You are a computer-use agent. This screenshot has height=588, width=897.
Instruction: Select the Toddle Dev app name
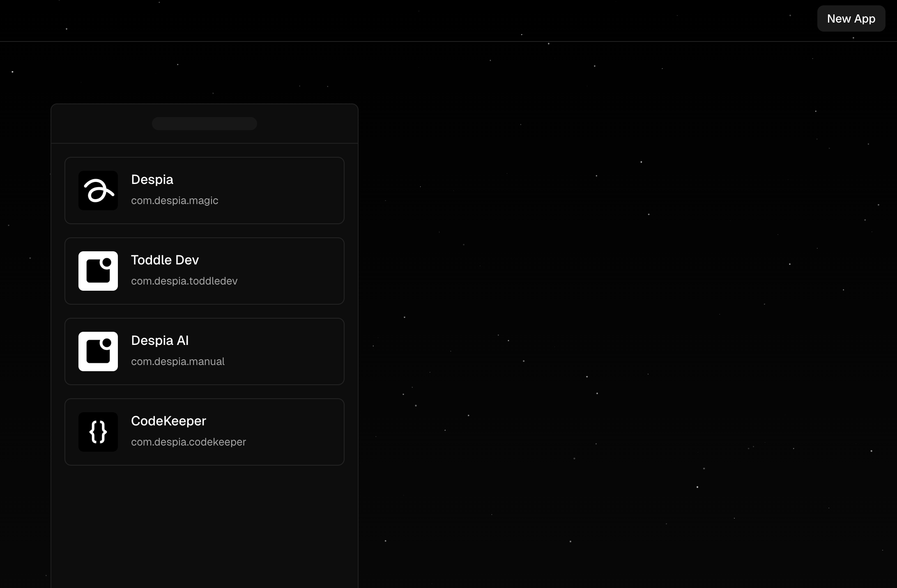(x=165, y=260)
